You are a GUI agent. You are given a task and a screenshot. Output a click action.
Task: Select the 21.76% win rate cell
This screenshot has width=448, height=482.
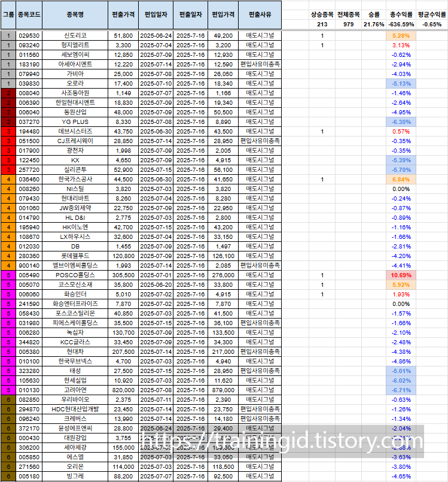click(374, 25)
